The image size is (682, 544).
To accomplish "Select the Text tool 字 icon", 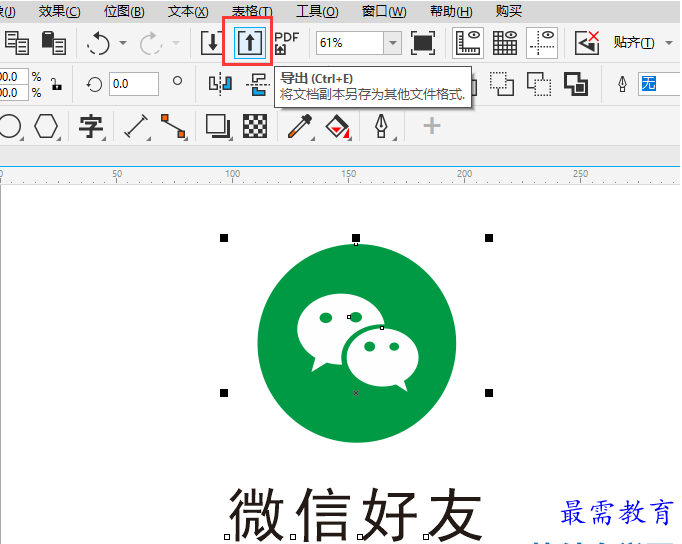I will click(91, 127).
